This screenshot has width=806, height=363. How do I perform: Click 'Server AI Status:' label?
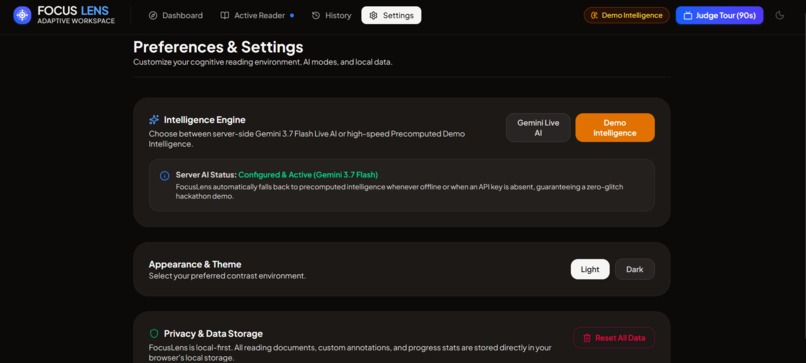click(206, 175)
